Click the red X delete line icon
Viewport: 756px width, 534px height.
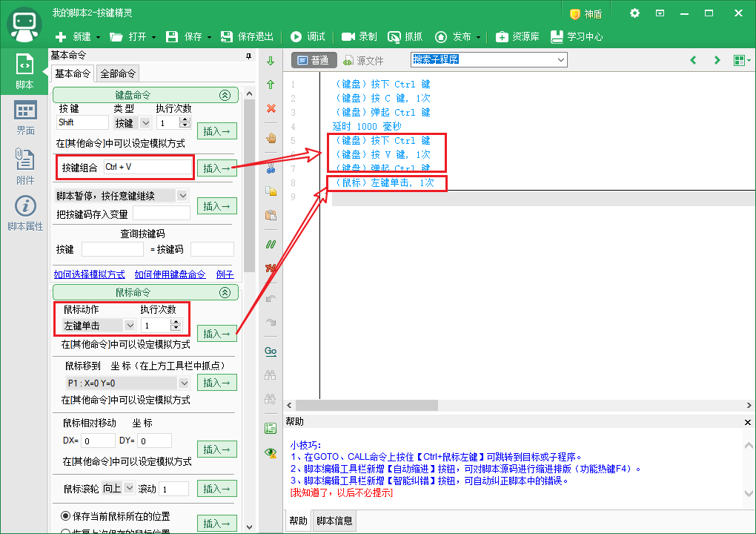[271, 109]
